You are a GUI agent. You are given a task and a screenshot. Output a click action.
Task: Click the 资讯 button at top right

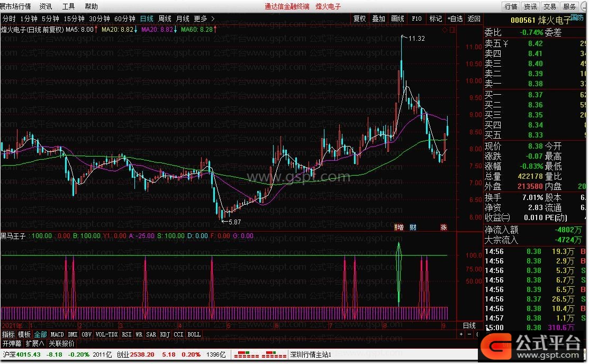pos(530,6)
